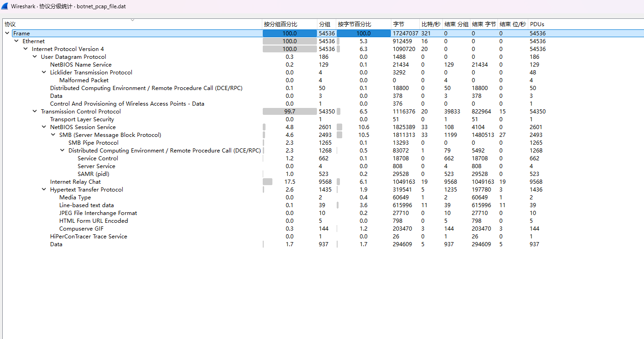Sort by 结束 分组 column header
Screen dimensions: 644x339
[457, 24]
